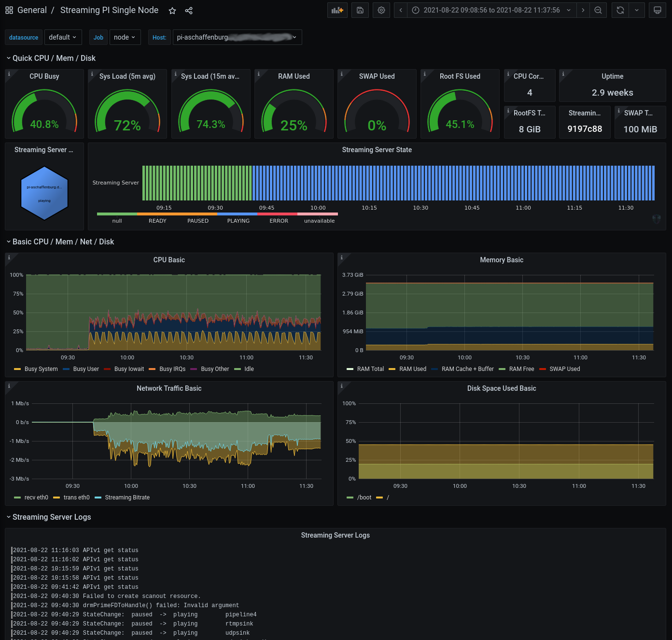Image resolution: width=672 pixels, height=640 pixels.
Task: Show info for the CPU Busy panel
Action: click(9, 73)
